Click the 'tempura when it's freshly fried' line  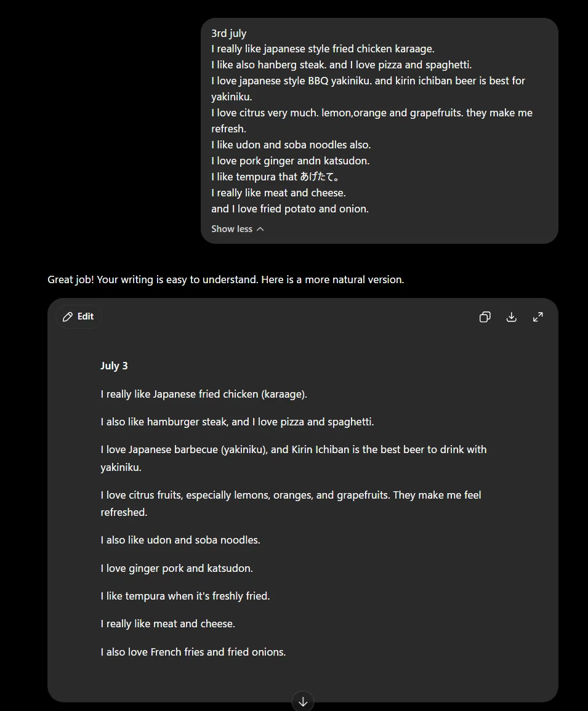(x=185, y=596)
